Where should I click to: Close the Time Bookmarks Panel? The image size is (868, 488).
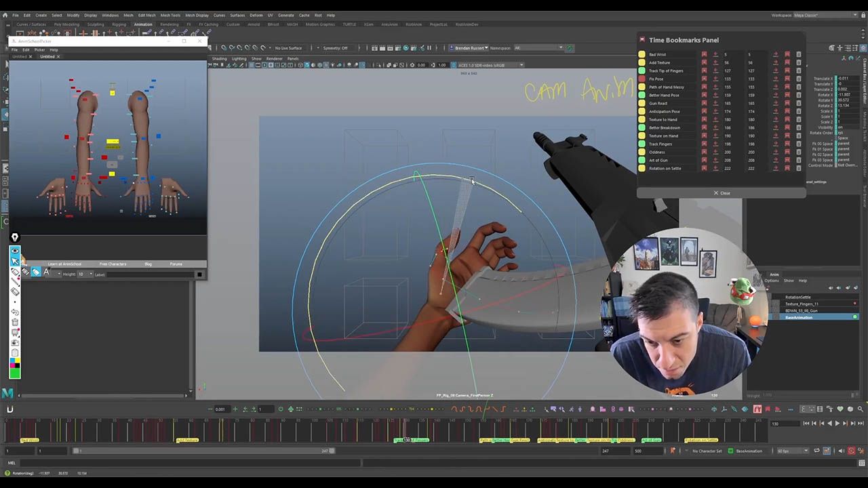[722, 193]
